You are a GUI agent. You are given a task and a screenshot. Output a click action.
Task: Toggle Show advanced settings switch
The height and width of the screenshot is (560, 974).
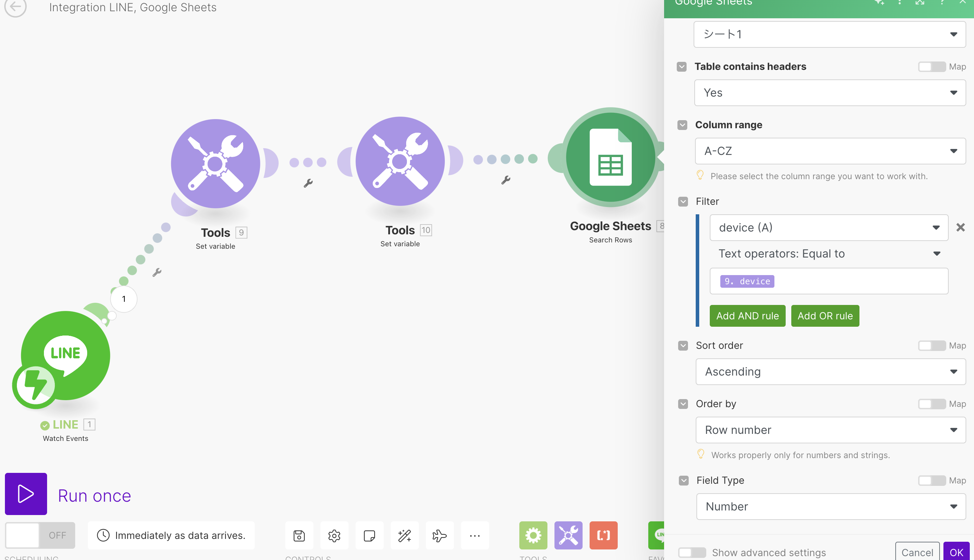(x=691, y=552)
